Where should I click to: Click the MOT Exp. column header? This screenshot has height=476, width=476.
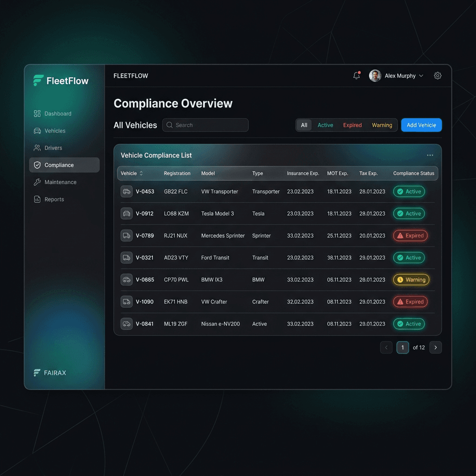click(337, 173)
